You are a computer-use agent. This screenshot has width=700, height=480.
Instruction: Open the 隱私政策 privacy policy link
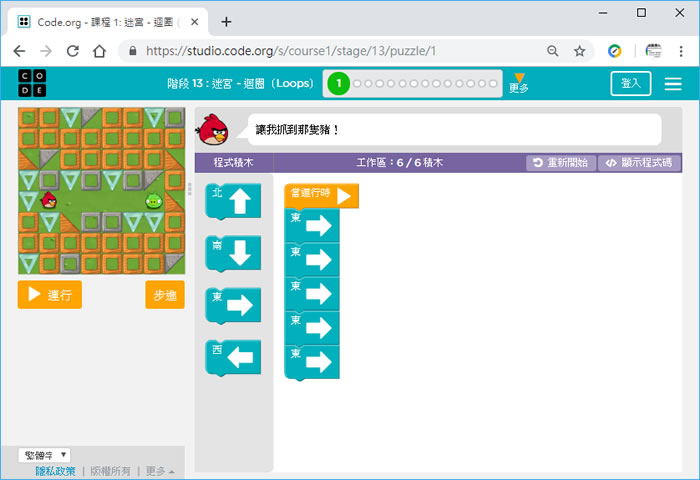[x=56, y=471]
